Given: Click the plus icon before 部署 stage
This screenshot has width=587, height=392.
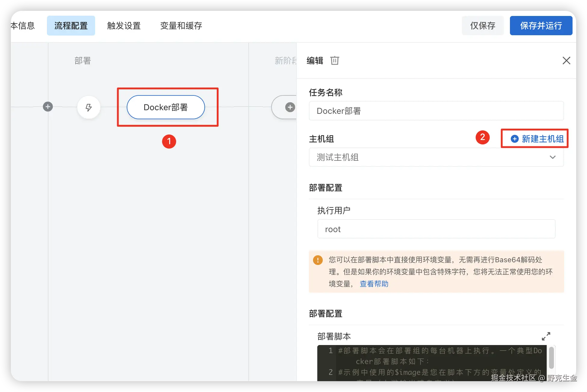Looking at the screenshot, I should pyautogui.click(x=48, y=107).
